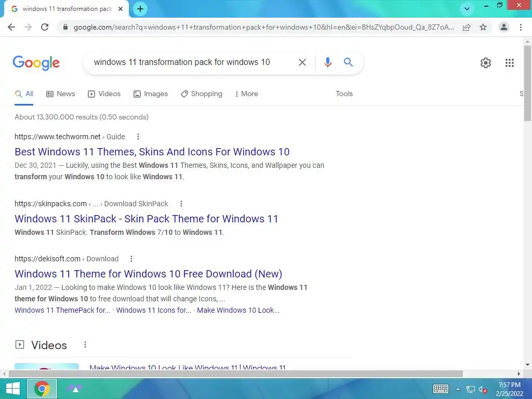Image resolution: width=532 pixels, height=399 pixels.
Task: Open Windows 11 Theme Free Download link
Action: [148, 274]
